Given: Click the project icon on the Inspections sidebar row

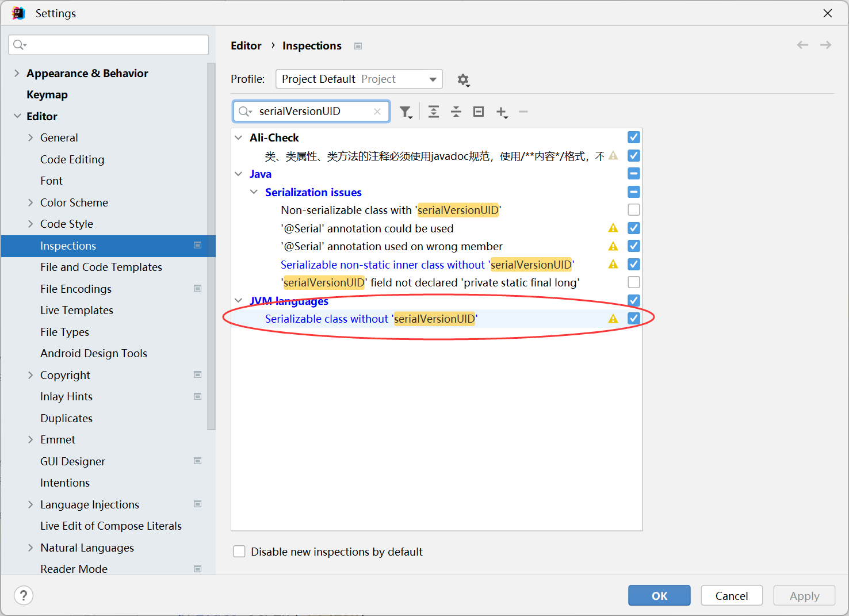Looking at the screenshot, I should pos(197,245).
